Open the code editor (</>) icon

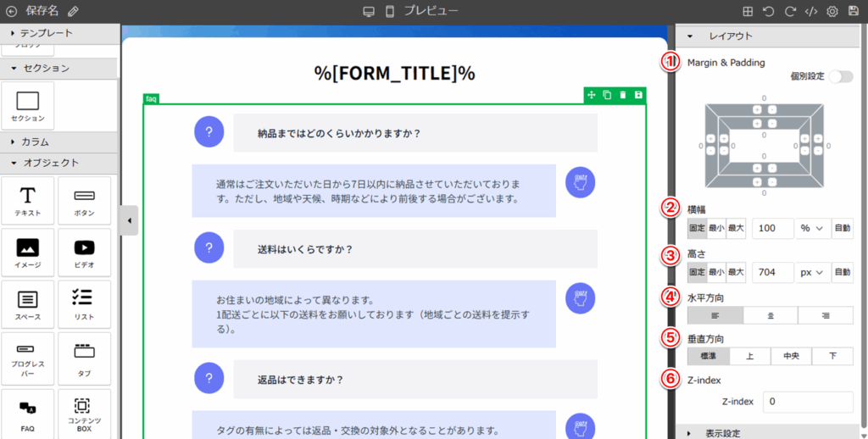click(810, 12)
